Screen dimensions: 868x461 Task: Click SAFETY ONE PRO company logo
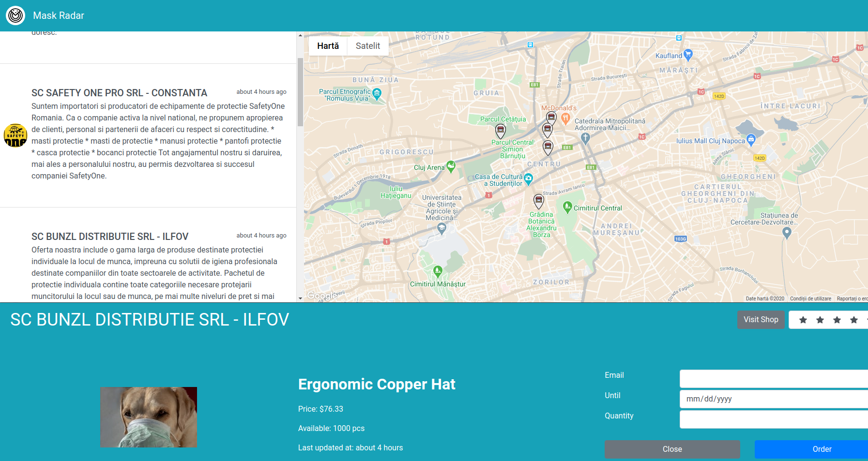(15, 135)
